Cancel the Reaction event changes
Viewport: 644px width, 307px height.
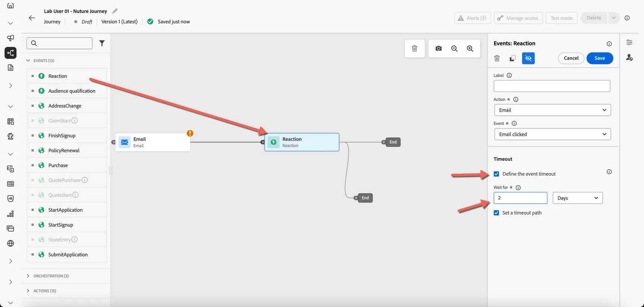[571, 58]
